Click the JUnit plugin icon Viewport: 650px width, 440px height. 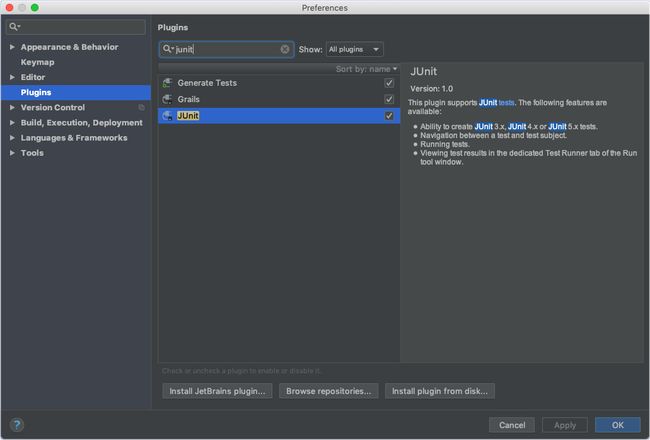point(167,116)
